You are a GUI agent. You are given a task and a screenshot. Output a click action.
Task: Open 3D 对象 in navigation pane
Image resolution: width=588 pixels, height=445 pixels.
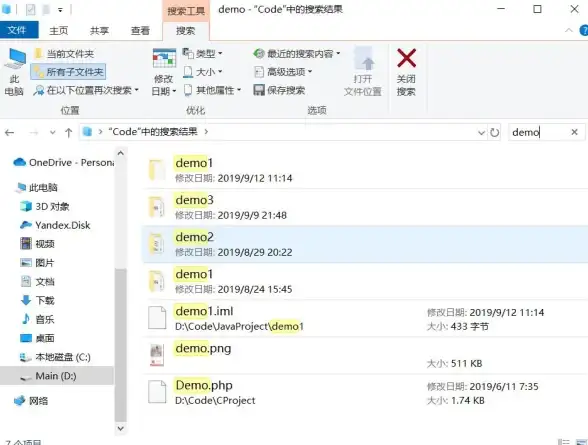click(x=45, y=206)
